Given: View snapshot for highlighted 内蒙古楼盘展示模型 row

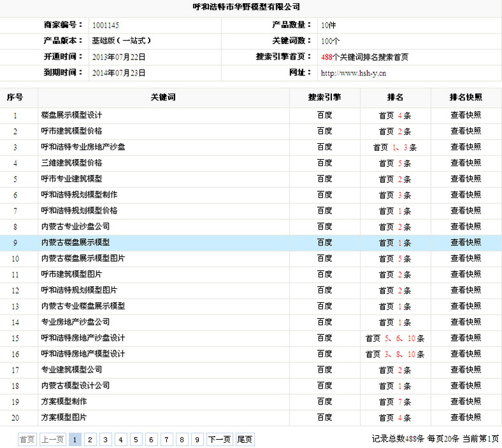Looking at the screenshot, I should click(x=466, y=243).
